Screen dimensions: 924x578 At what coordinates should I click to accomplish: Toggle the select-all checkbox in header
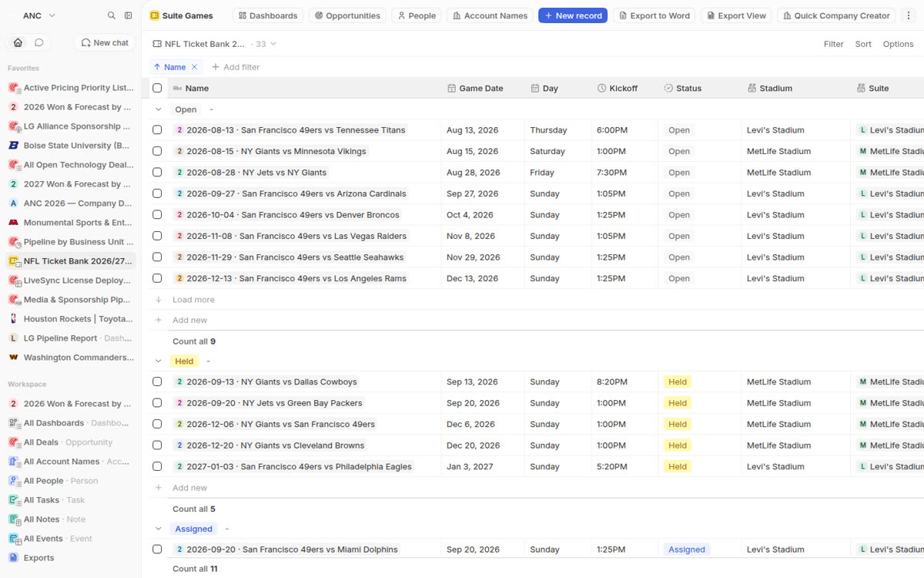tap(157, 88)
